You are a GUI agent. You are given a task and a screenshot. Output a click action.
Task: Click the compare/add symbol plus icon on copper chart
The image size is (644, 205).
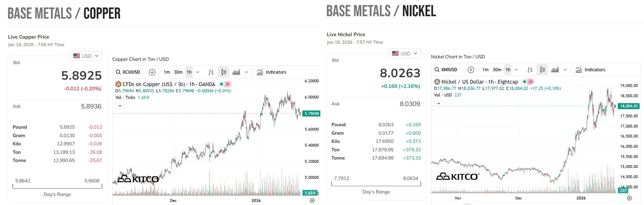point(152,72)
